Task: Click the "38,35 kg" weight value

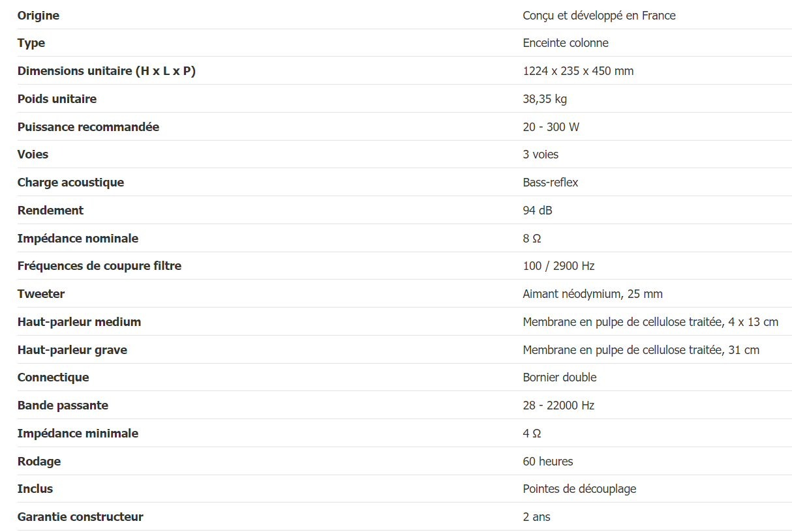Action: [545, 99]
